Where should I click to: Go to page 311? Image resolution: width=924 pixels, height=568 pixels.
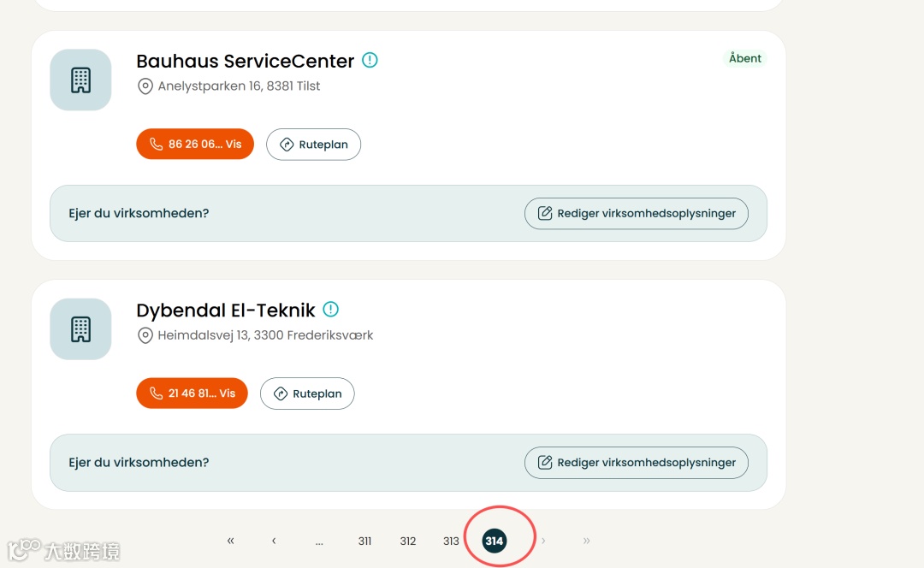(364, 541)
